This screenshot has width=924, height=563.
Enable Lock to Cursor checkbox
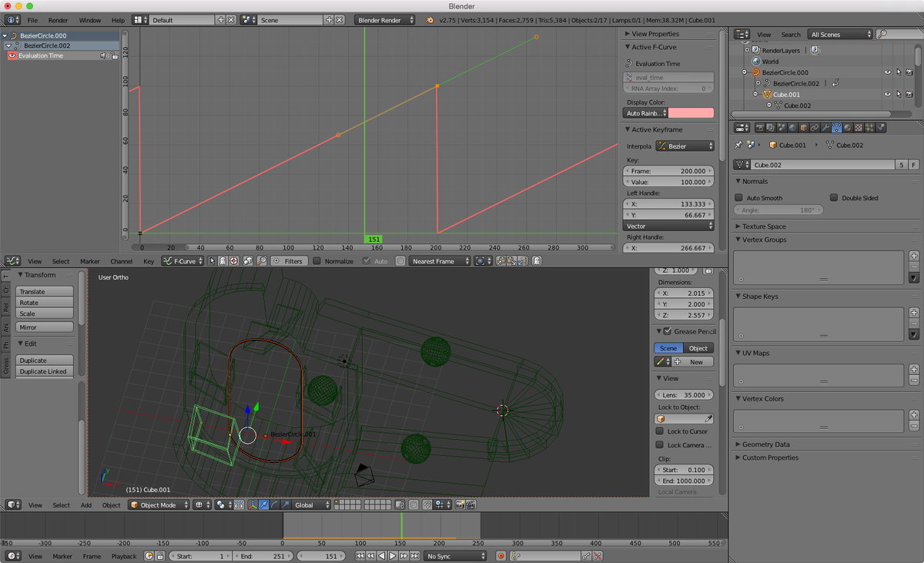tap(659, 431)
